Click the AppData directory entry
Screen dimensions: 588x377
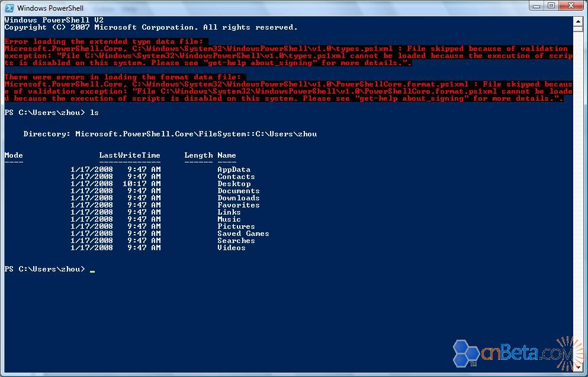pos(234,170)
